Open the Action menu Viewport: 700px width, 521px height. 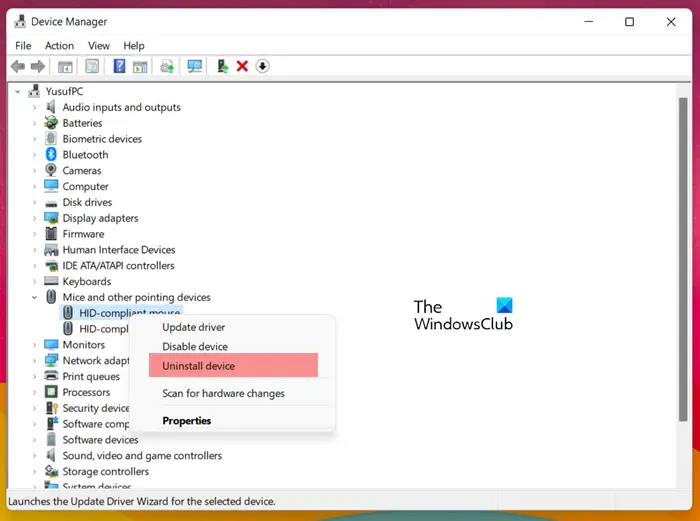[59, 46]
